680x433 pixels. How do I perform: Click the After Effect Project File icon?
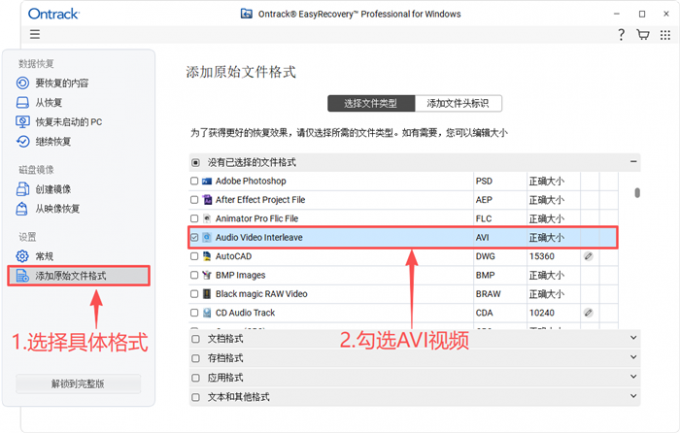coord(207,200)
